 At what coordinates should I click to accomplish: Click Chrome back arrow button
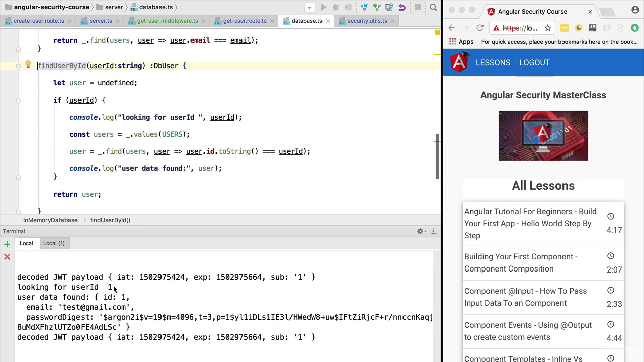(x=452, y=28)
